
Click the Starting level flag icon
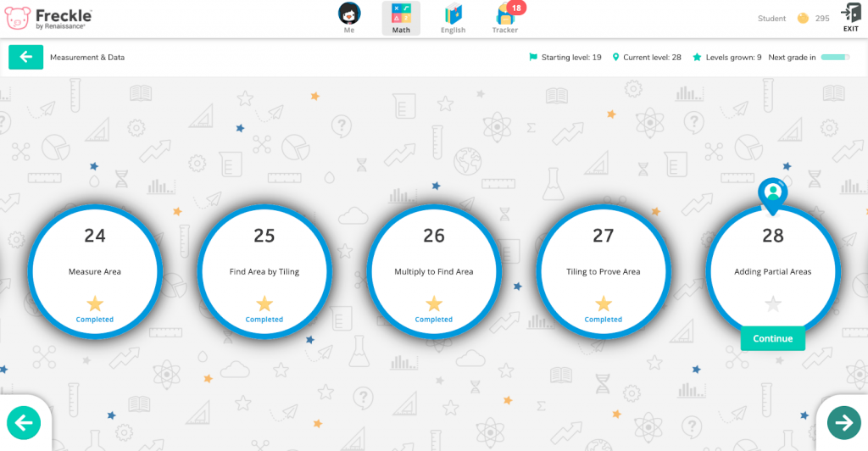(533, 57)
